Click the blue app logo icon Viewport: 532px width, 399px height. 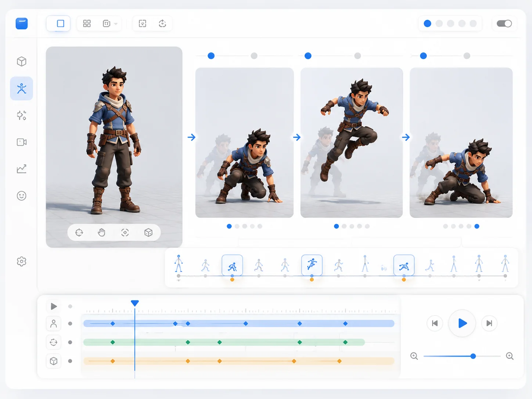(x=22, y=24)
